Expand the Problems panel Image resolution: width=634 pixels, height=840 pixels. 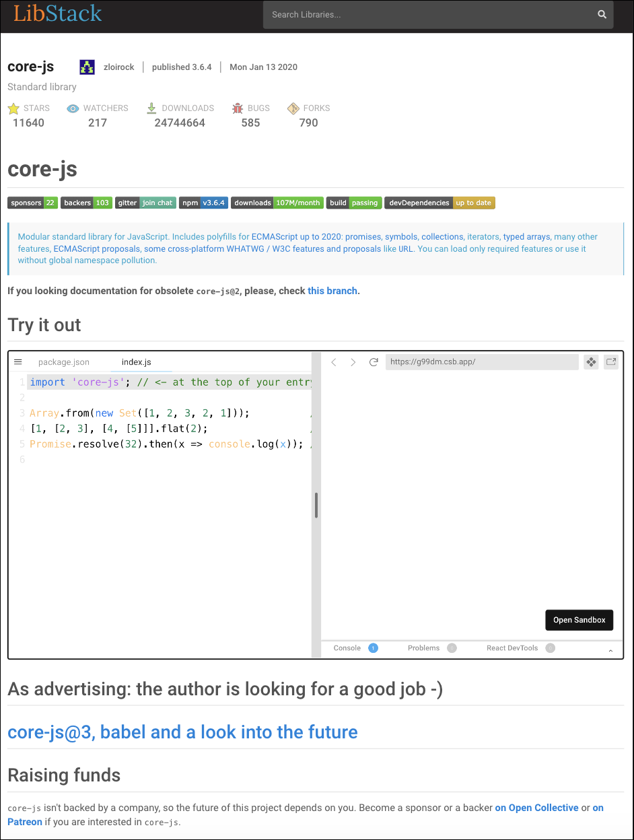tap(423, 647)
